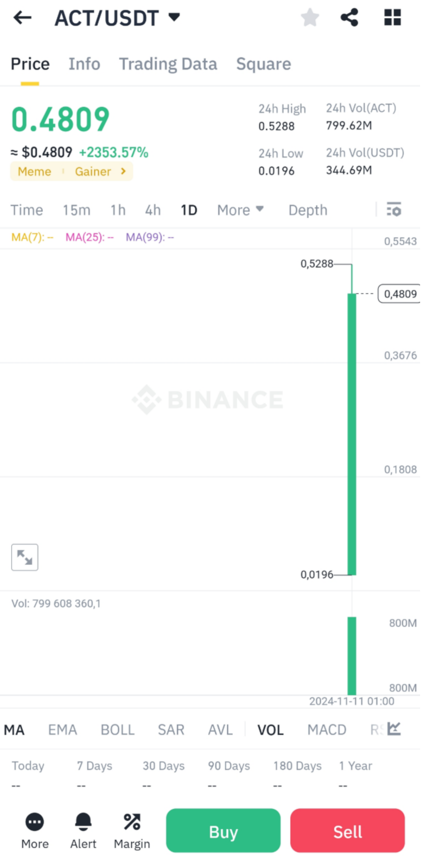Expand the Meme Gainer tag chevron
Viewport: 422px width, 868px height.
pos(123,171)
